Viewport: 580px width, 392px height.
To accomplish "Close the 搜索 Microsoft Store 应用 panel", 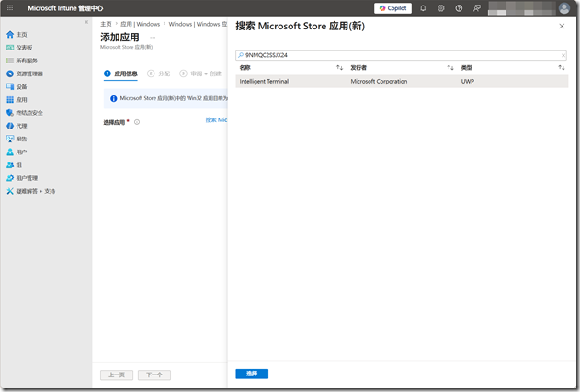I will click(562, 27).
